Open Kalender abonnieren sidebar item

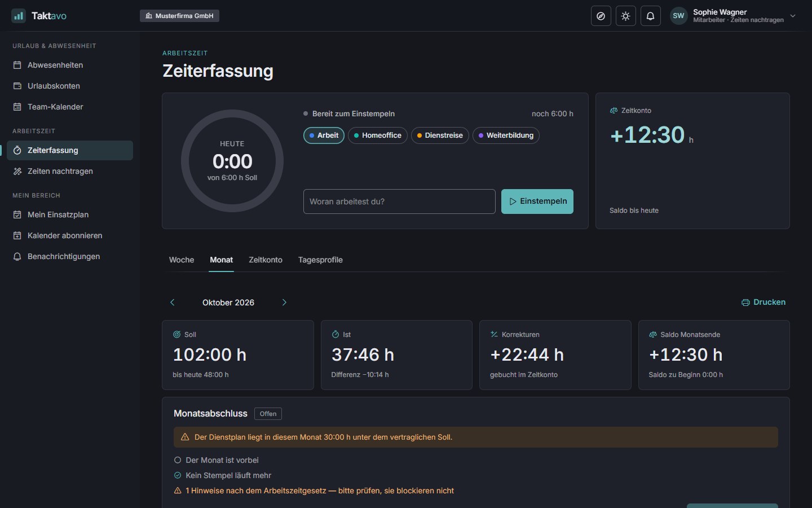[70, 235]
